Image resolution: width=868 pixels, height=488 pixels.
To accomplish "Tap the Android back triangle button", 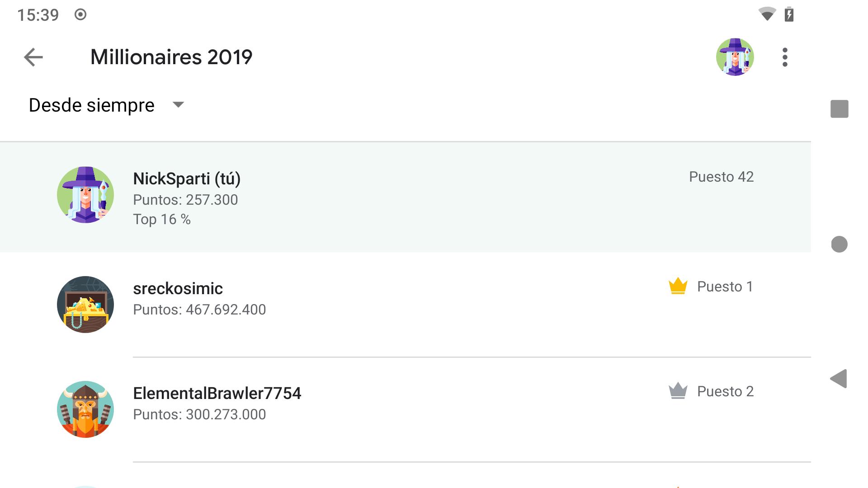I will click(x=839, y=379).
